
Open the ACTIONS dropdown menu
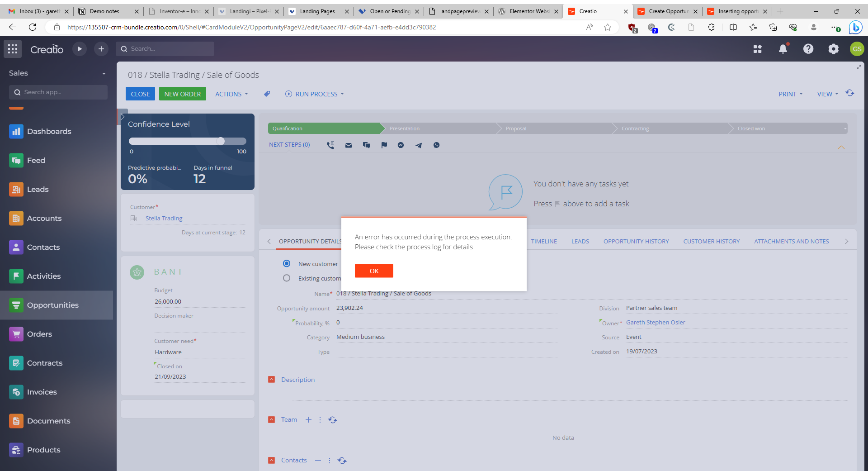point(231,94)
